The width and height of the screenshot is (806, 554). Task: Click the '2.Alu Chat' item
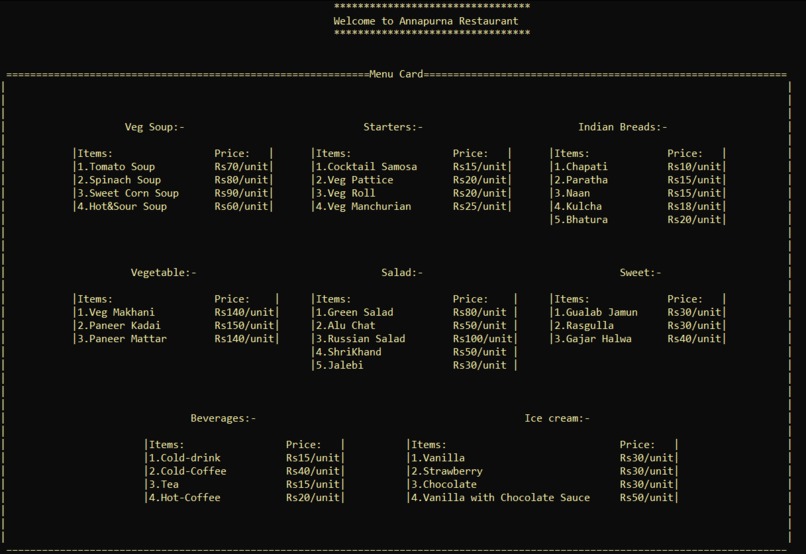[345, 326]
